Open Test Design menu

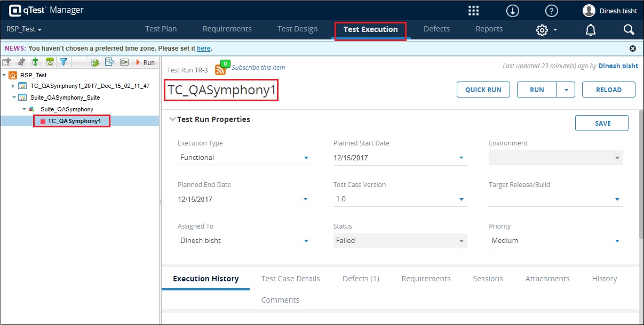pyautogui.click(x=298, y=29)
